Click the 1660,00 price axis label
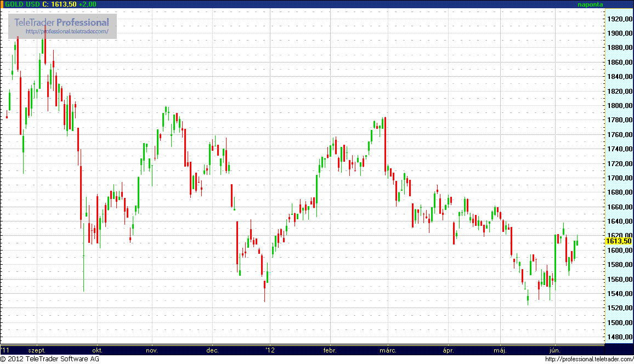Screen dimensions: 634x364 coord(620,207)
